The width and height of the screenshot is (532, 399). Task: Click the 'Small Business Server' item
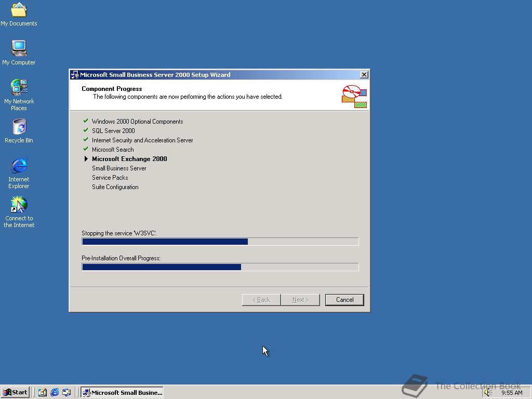click(119, 168)
